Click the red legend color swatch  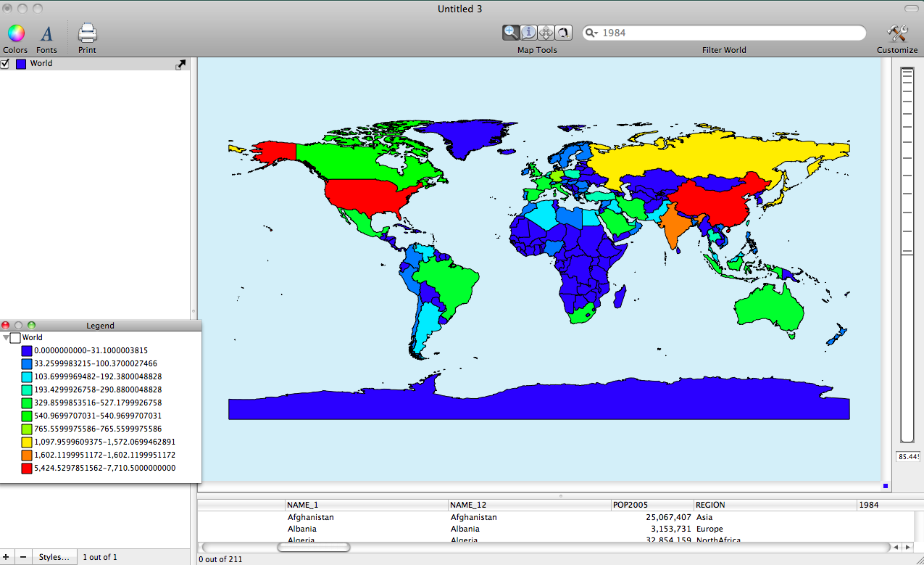(27, 469)
